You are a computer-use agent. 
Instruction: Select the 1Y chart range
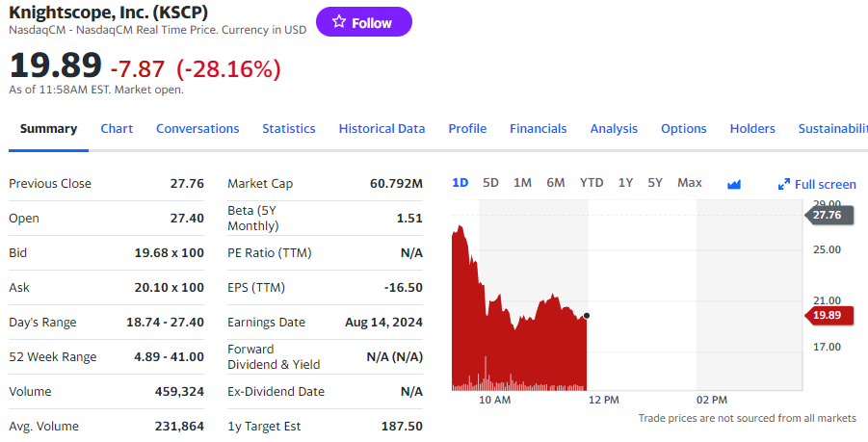(x=625, y=183)
